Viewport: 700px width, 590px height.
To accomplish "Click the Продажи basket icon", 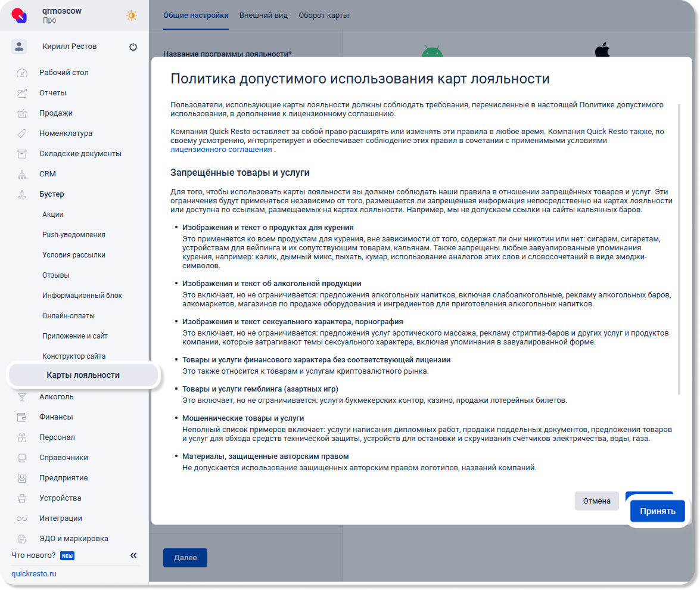I will point(22,113).
